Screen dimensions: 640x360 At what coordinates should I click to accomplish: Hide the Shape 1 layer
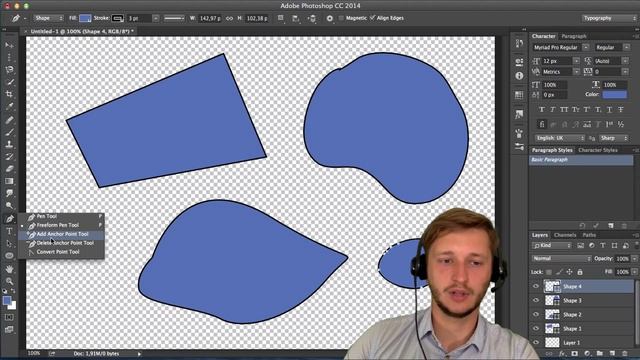536,329
